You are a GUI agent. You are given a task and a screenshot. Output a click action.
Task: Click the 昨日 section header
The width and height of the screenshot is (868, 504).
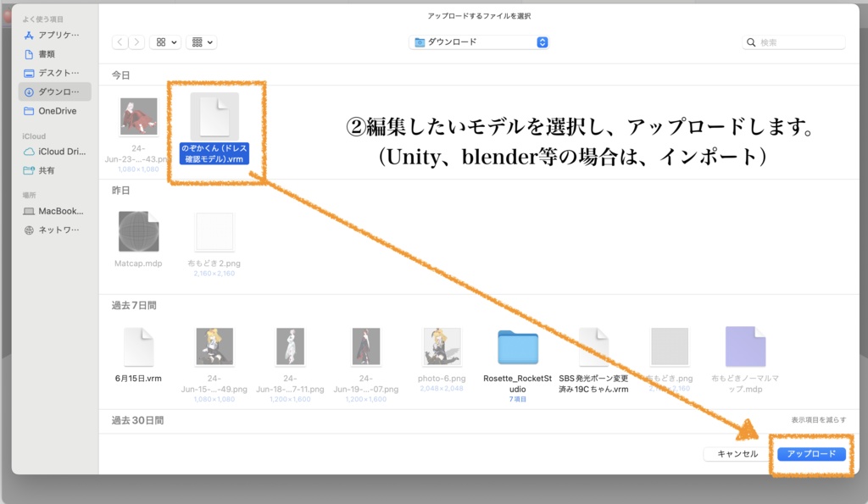[120, 191]
